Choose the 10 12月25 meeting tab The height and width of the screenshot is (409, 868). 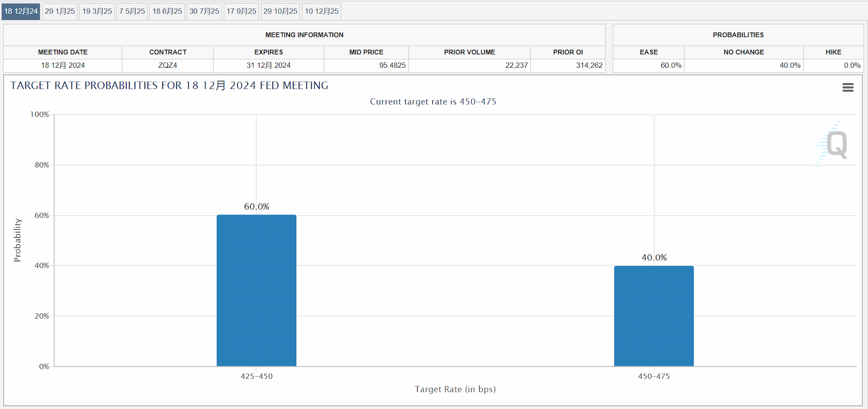pos(321,11)
